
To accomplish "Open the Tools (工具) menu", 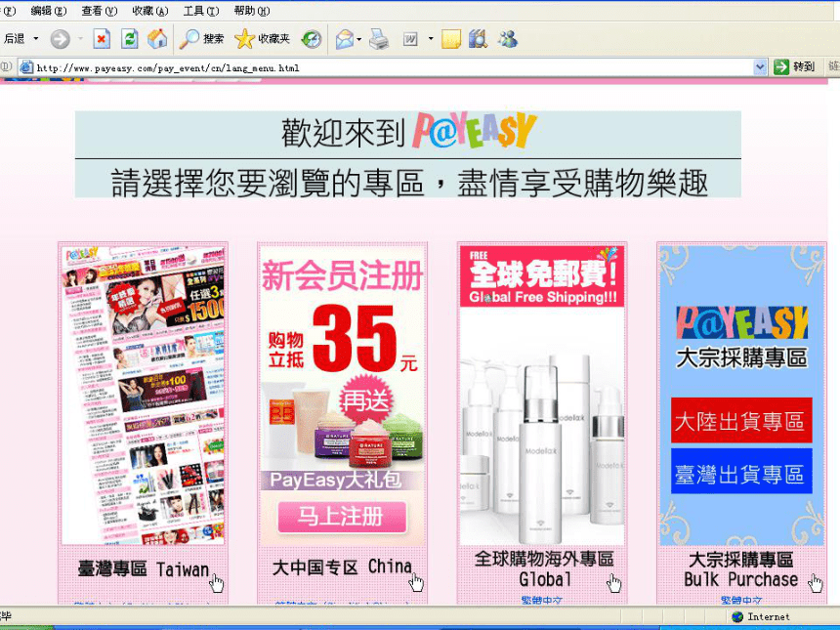I will [201, 11].
